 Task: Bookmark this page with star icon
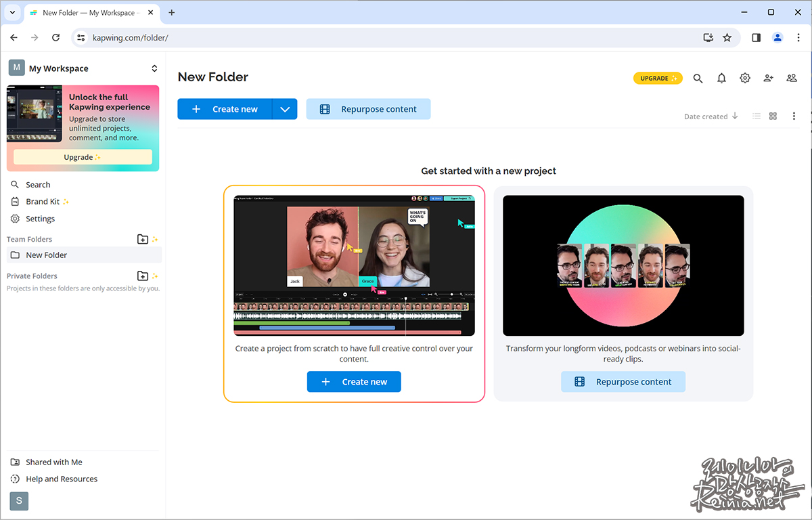coord(727,38)
